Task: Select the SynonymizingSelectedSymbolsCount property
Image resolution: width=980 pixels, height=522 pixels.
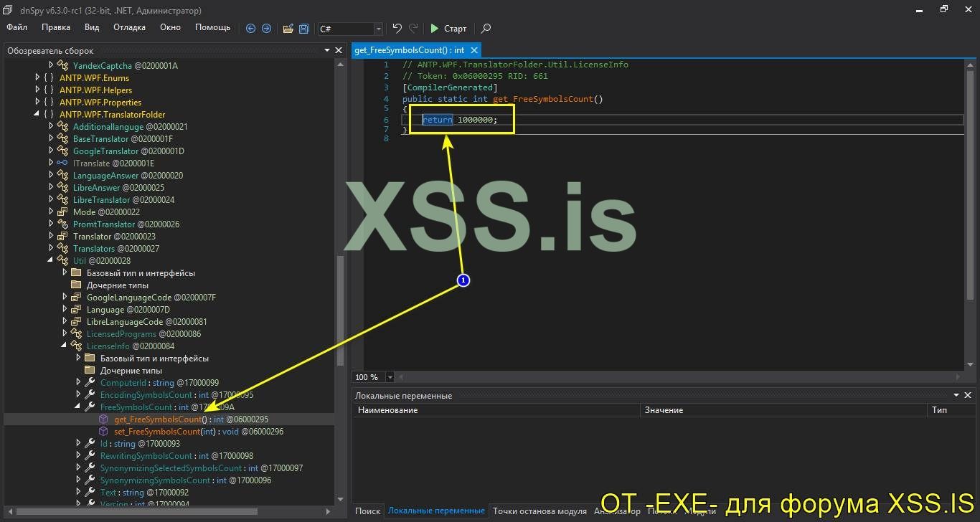Action: coord(201,468)
